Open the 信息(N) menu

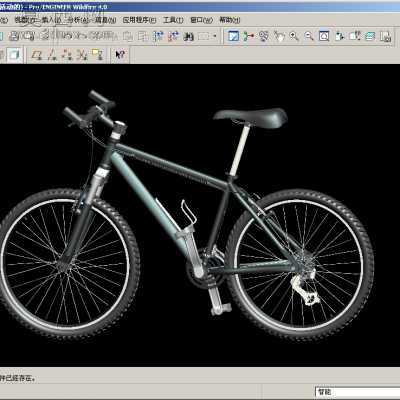point(106,20)
